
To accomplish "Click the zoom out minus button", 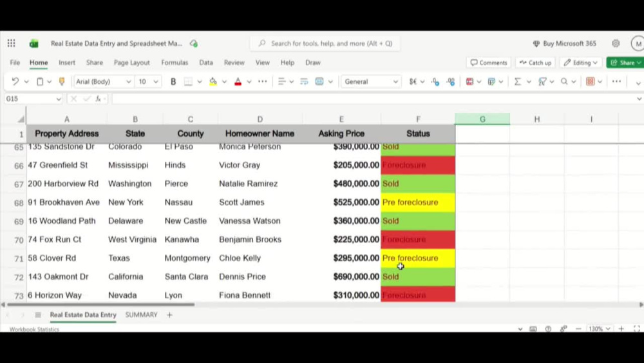I will tap(579, 329).
